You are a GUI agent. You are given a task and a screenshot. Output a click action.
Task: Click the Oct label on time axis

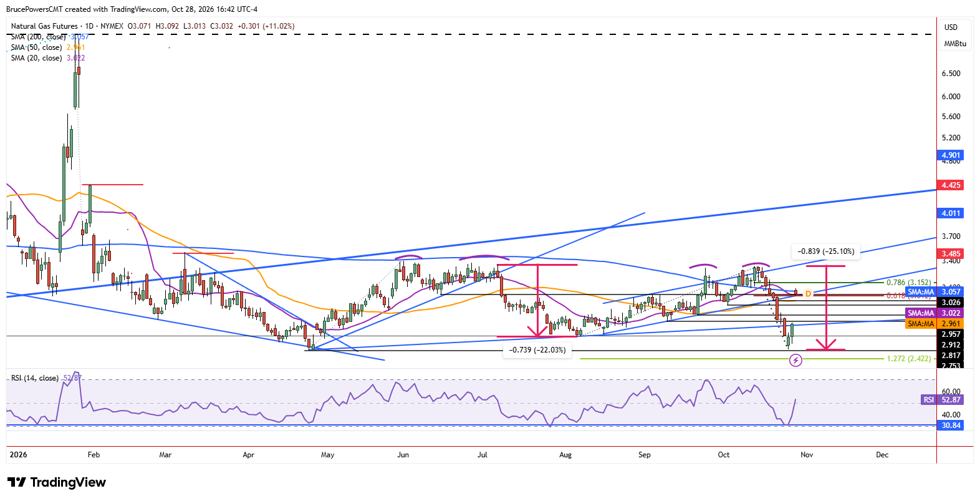[x=724, y=455]
